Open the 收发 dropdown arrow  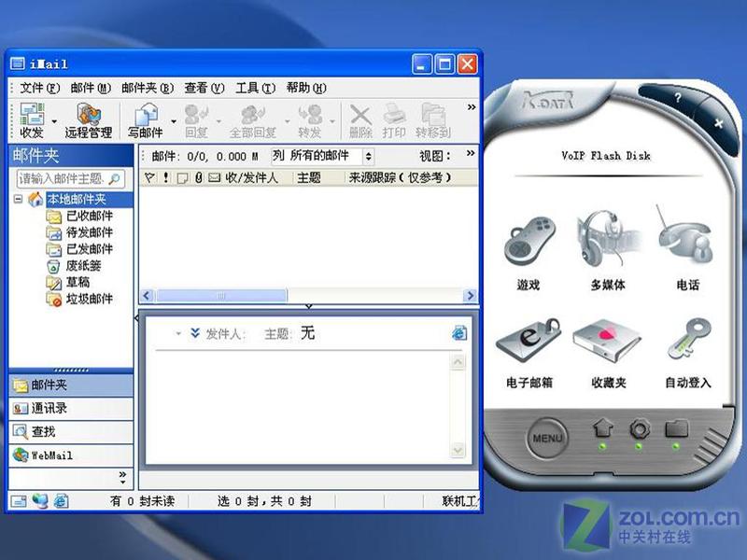[54, 121]
